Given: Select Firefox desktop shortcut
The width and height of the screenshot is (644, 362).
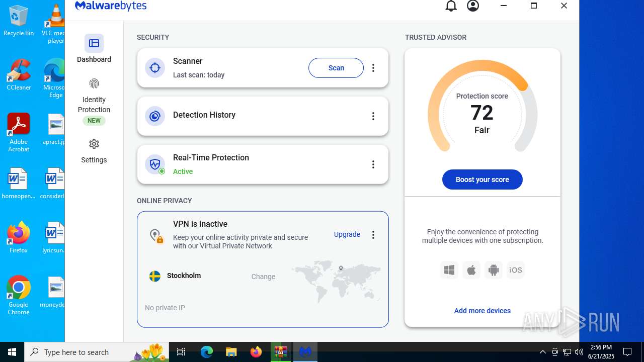Looking at the screenshot, I should [x=19, y=237].
